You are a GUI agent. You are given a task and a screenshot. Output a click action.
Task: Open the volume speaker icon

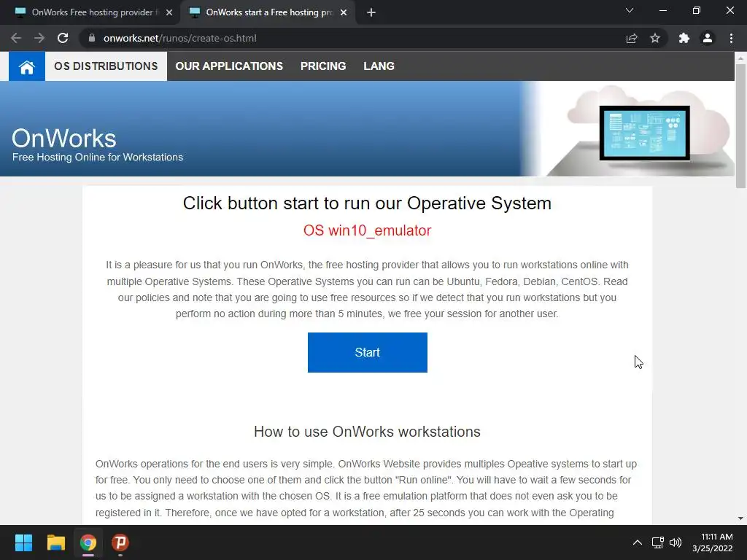(676, 542)
